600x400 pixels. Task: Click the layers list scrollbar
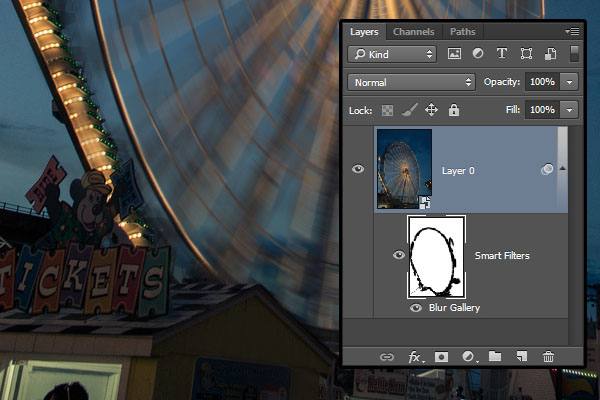tap(562, 170)
